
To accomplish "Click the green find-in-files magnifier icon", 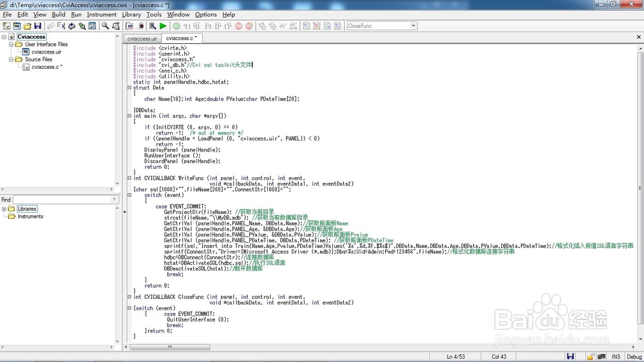I will pyautogui.click(x=82, y=26).
